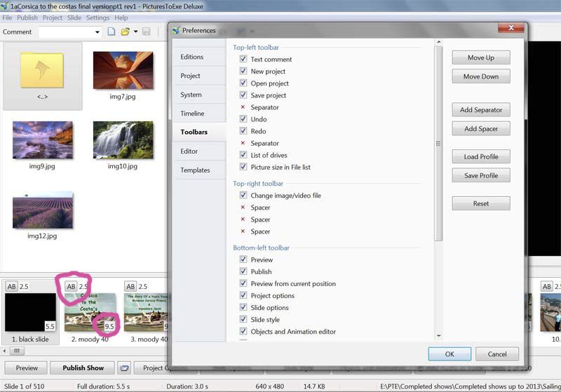Uncheck the Text comment checkbox
Screen dimensions: 561x392
coord(243,60)
